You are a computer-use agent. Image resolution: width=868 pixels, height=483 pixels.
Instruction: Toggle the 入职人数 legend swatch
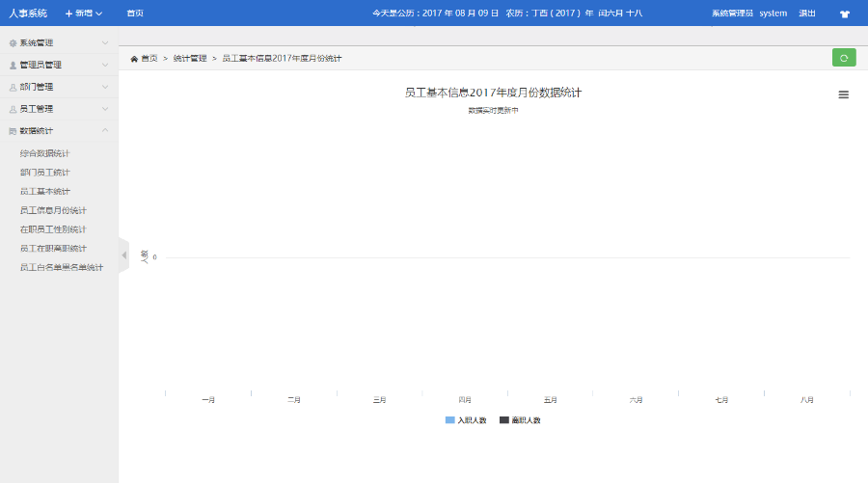pyautogui.click(x=450, y=420)
